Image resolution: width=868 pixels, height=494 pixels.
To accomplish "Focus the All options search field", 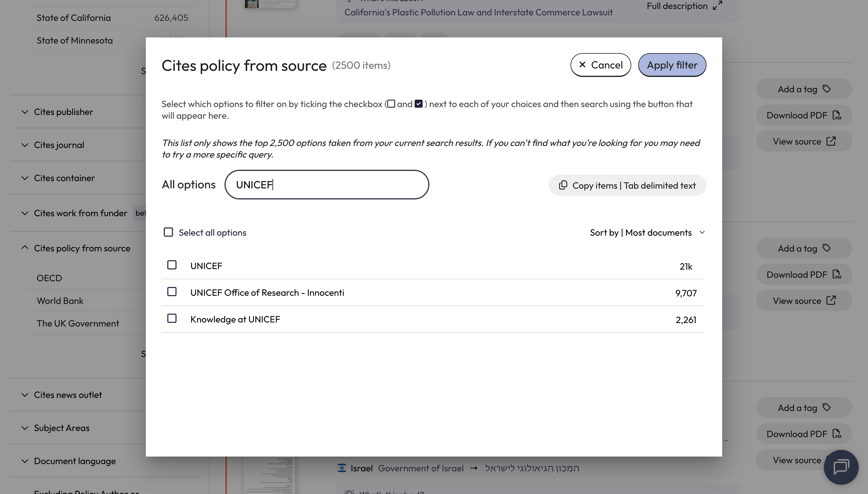I will [327, 185].
